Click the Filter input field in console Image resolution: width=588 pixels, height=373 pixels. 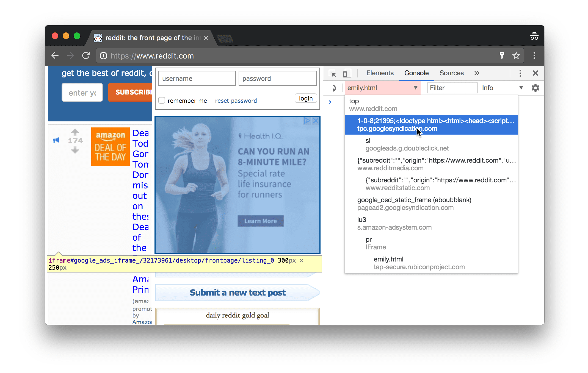tap(451, 88)
